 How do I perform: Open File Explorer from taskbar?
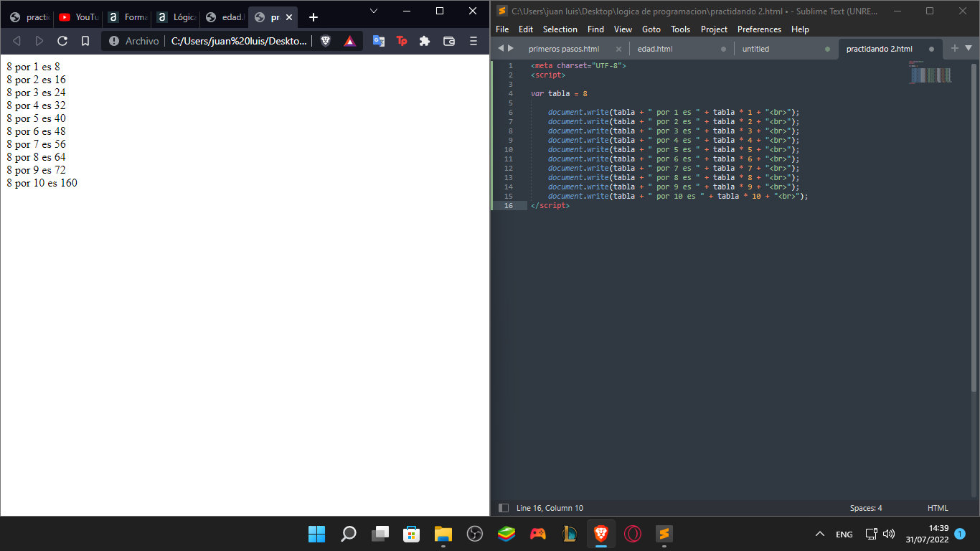[x=443, y=534]
